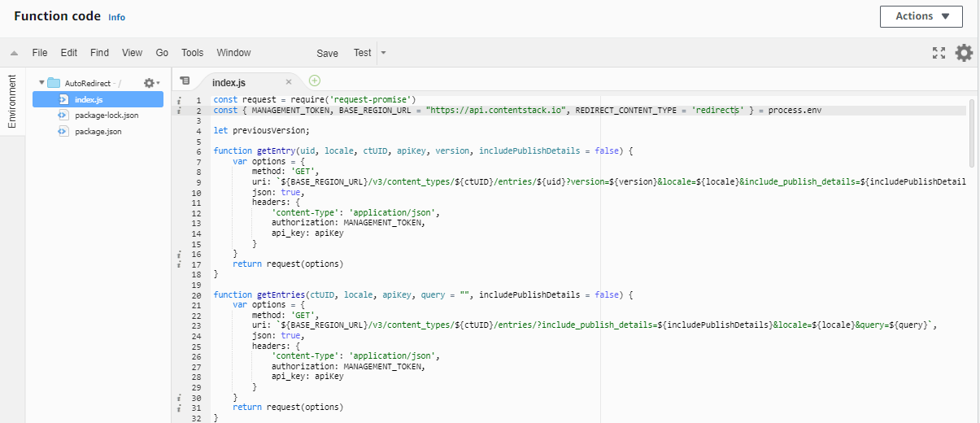Image resolution: width=980 pixels, height=423 pixels.
Task: Click the package.json file icon
Action: coord(64,131)
